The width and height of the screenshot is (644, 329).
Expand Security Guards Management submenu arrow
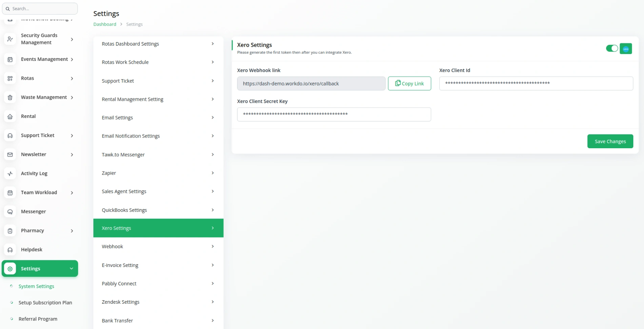tap(72, 39)
